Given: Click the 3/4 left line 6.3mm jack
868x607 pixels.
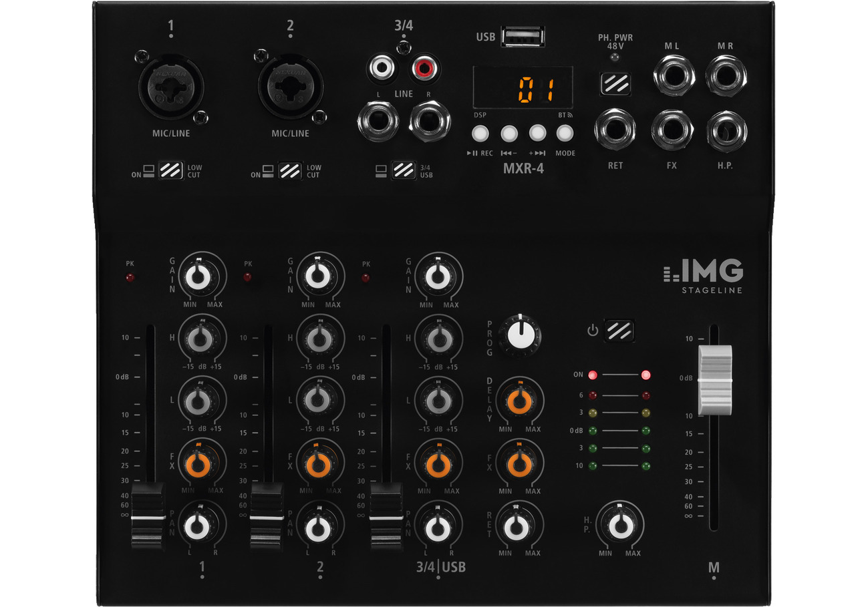Looking at the screenshot, I should tap(378, 121).
